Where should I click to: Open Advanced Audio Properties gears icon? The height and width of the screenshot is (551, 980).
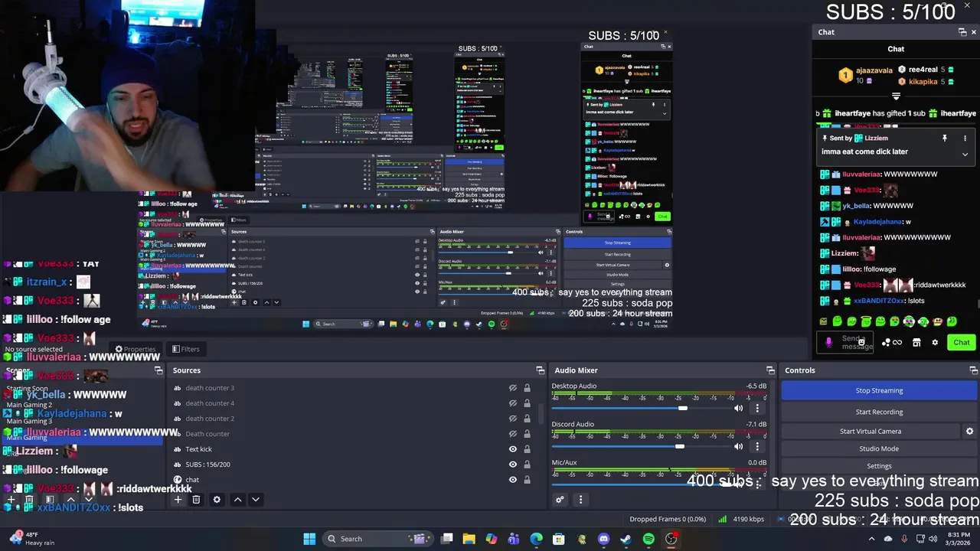(560, 500)
